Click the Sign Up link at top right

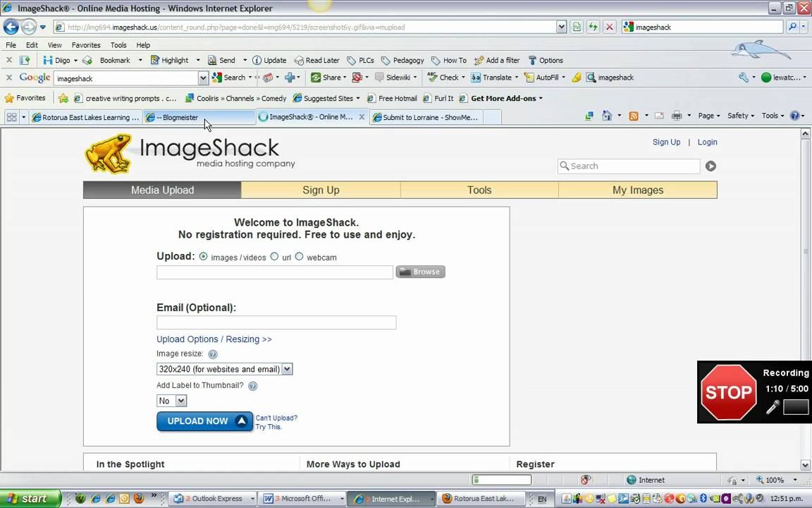(x=667, y=142)
